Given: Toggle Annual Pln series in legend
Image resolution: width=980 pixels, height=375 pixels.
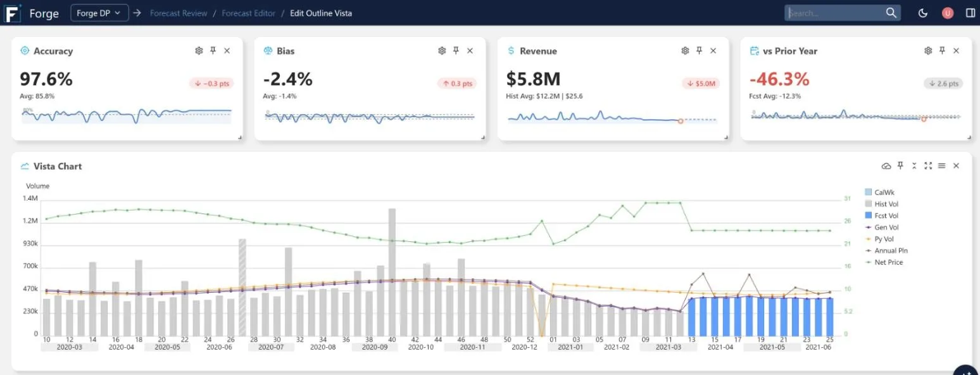Looking at the screenshot, I should (x=886, y=251).
